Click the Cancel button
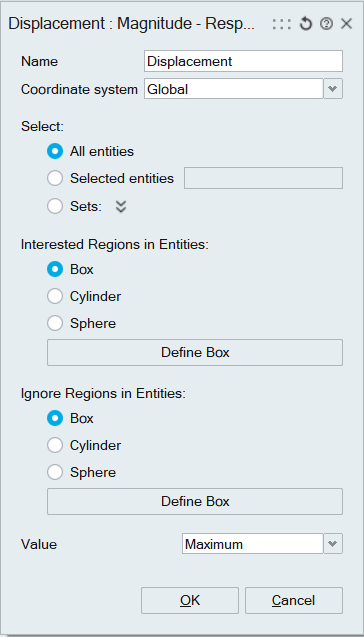This screenshot has width=364, height=637. coord(294,600)
